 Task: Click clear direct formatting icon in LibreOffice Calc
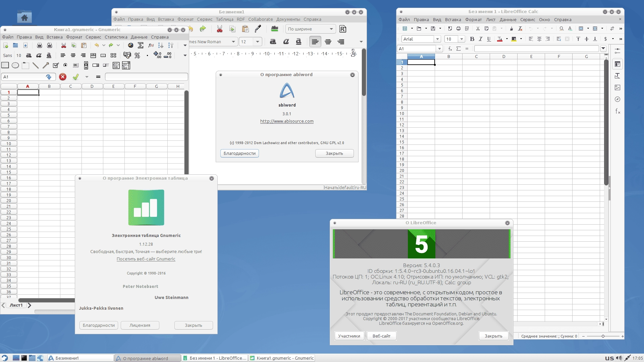point(520,28)
